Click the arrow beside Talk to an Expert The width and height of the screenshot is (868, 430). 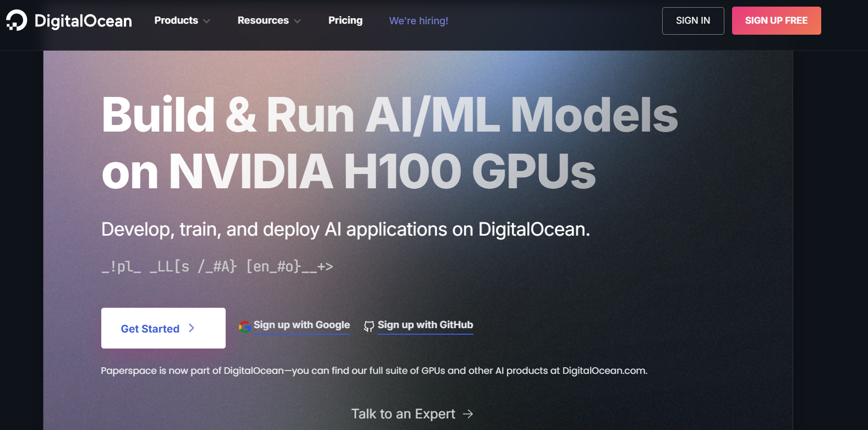pyautogui.click(x=468, y=414)
